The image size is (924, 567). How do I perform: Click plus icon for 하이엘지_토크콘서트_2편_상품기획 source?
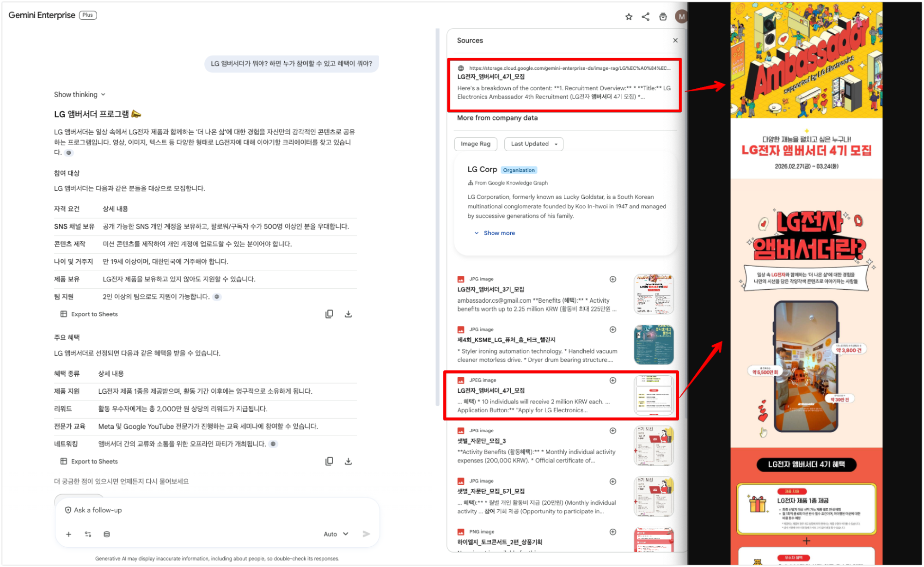(612, 532)
